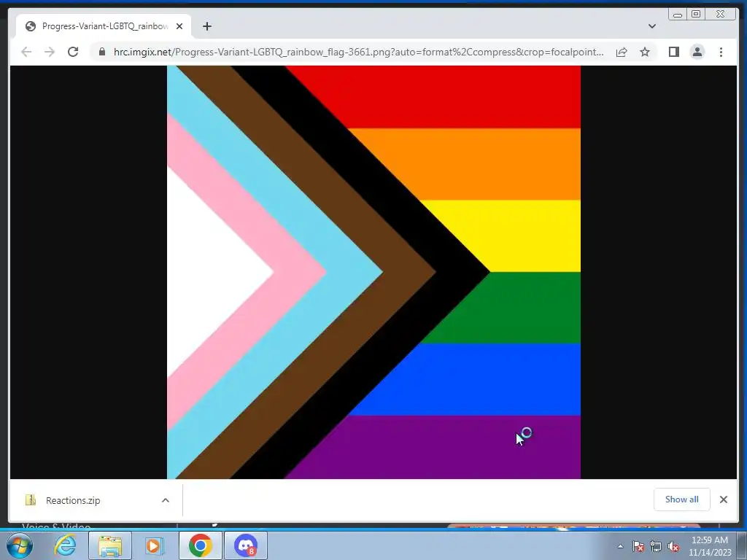Open the clock showing 12:59 AM

(x=710, y=546)
